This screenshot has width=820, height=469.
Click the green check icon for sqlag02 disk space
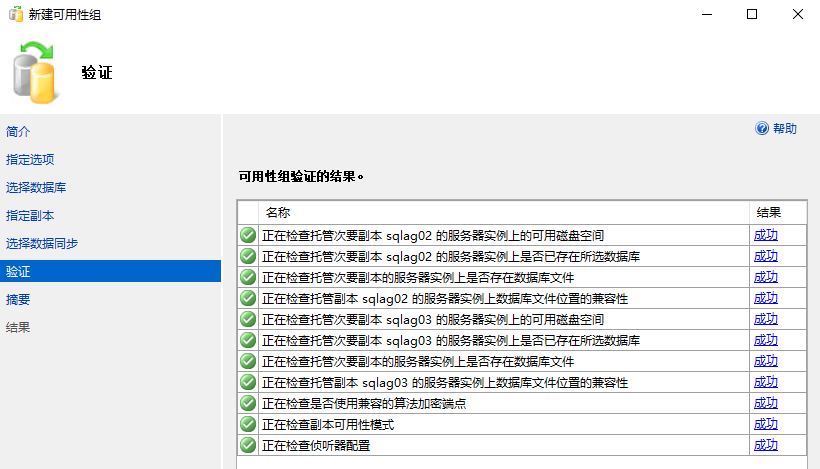click(248, 235)
